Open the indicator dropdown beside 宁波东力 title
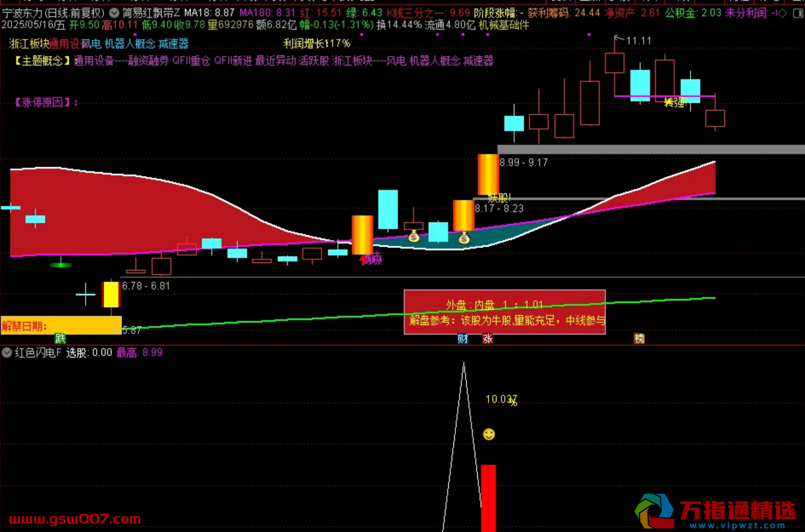This screenshot has width=805, height=532. pyautogui.click(x=114, y=13)
